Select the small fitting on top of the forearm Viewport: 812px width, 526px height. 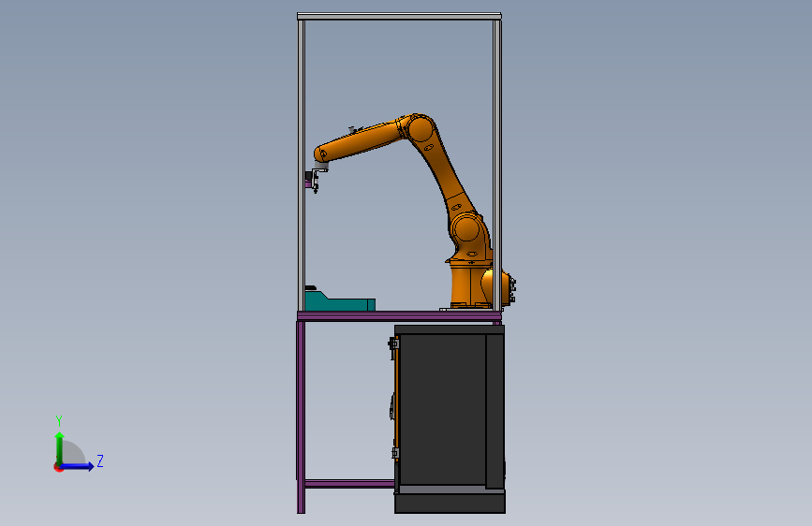coord(353,129)
